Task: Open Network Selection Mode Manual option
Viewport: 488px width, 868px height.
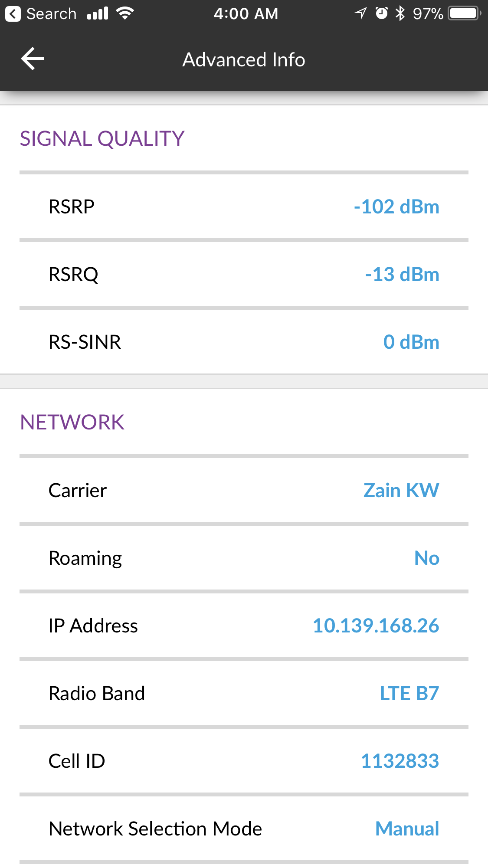Action: point(407,829)
